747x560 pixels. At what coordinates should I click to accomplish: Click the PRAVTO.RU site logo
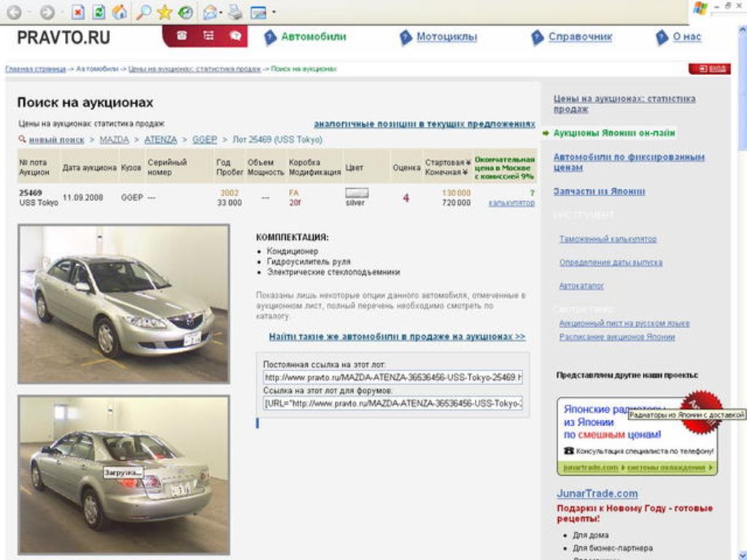[x=63, y=37]
